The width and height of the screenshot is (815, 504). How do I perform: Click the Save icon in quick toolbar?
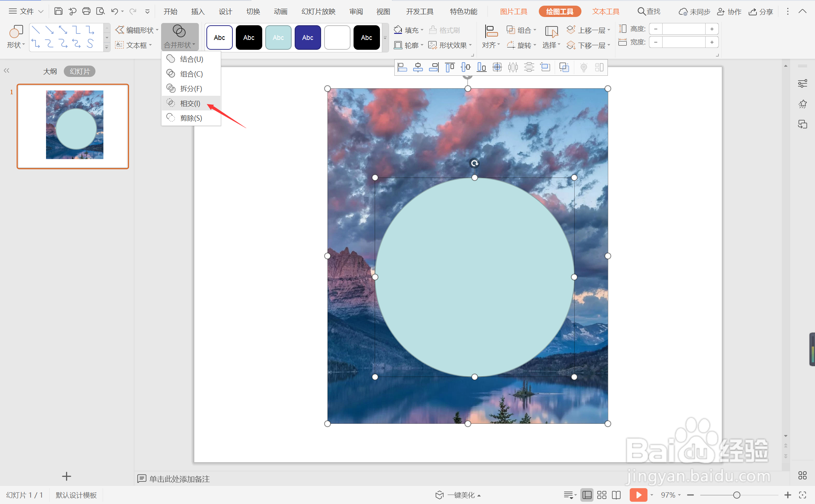(58, 11)
